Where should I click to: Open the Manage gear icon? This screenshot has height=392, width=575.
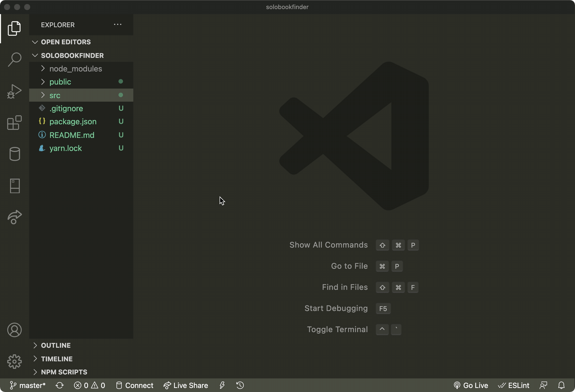pyautogui.click(x=14, y=362)
